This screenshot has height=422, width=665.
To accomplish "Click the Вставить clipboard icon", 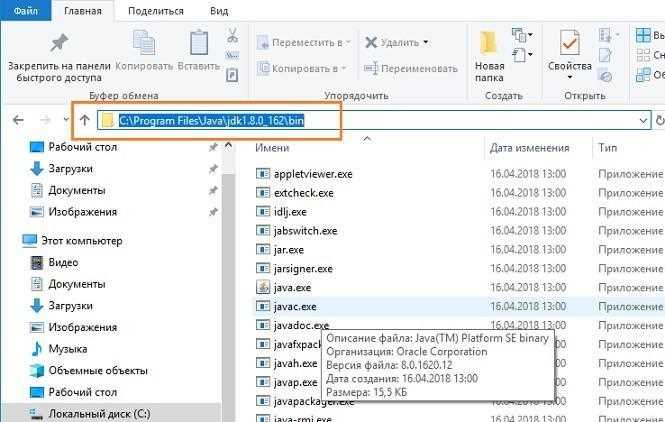I will tap(198, 42).
